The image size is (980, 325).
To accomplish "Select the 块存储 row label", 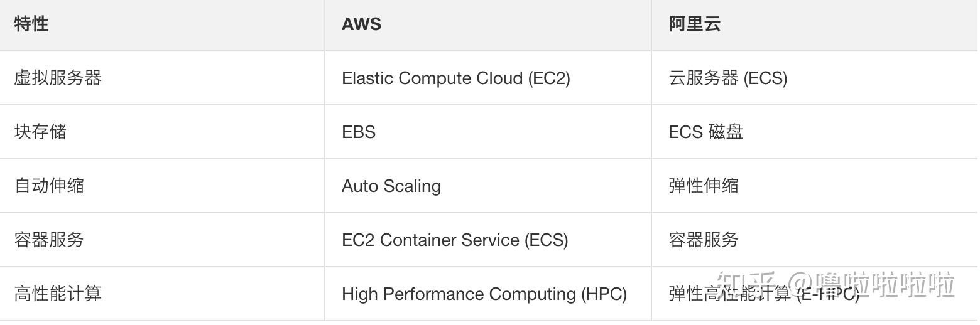I will pos(40,132).
